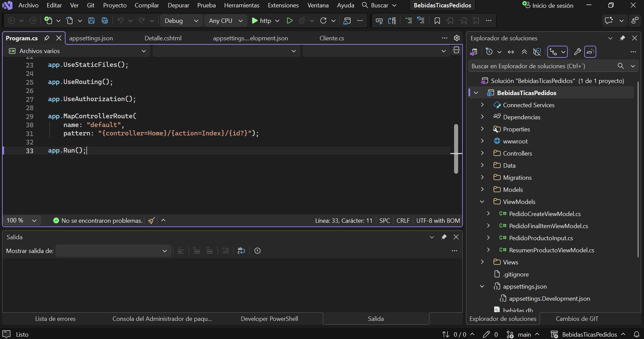The width and height of the screenshot is (644, 339).
Task: Open the Compilar menu
Action: (147, 5)
